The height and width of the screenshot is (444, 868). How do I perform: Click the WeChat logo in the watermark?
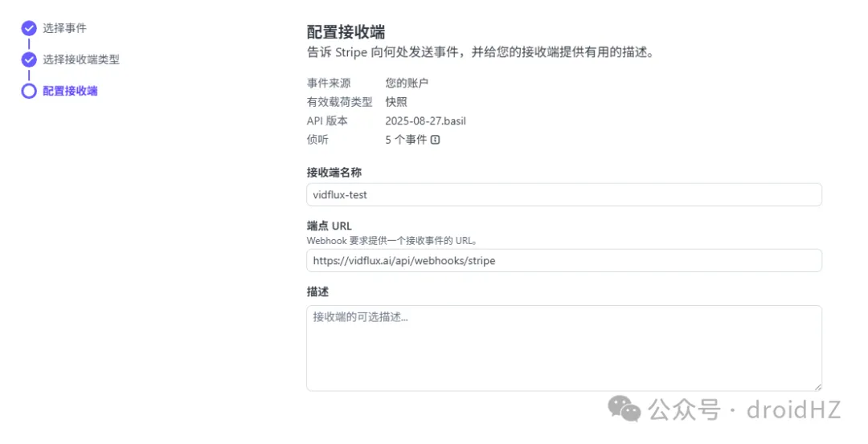624,409
